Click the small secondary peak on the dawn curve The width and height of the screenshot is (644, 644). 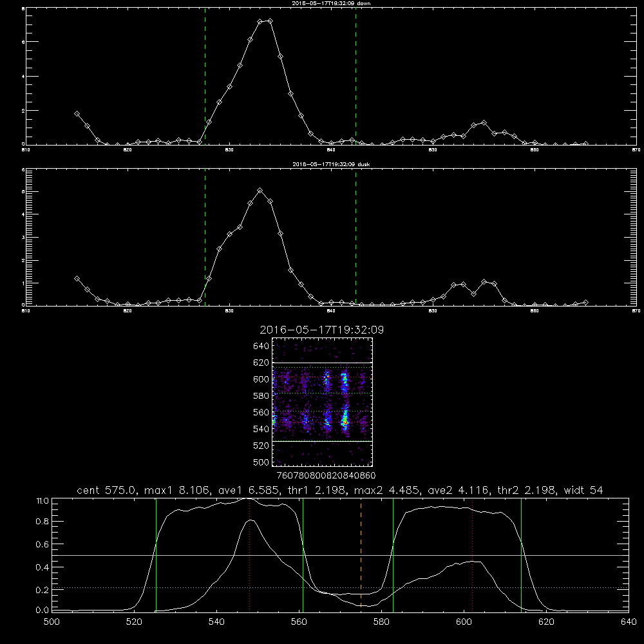(x=484, y=123)
